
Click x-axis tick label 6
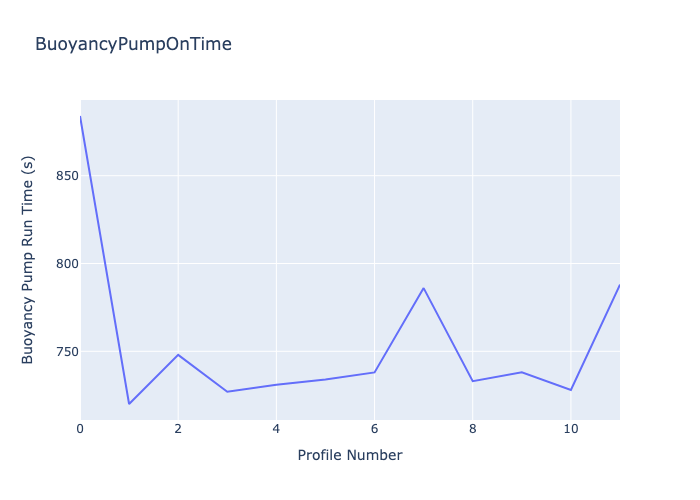[x=374, y=428]
